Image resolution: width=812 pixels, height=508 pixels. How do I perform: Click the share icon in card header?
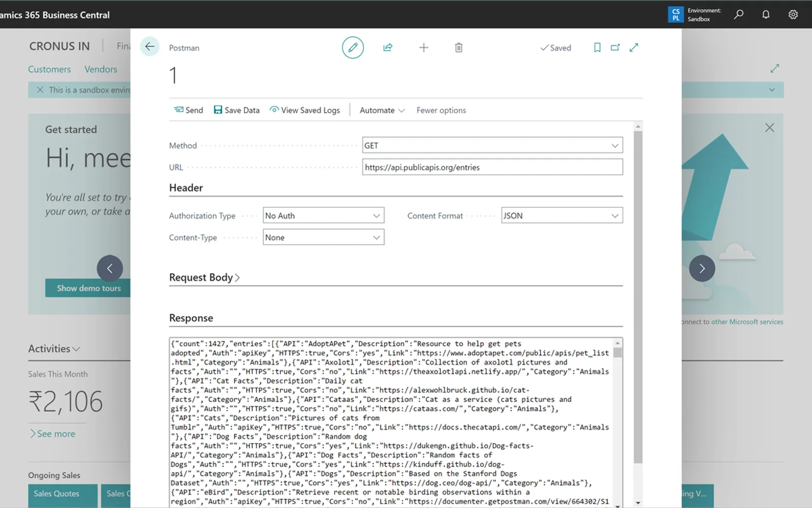click(x=388, y=47)
